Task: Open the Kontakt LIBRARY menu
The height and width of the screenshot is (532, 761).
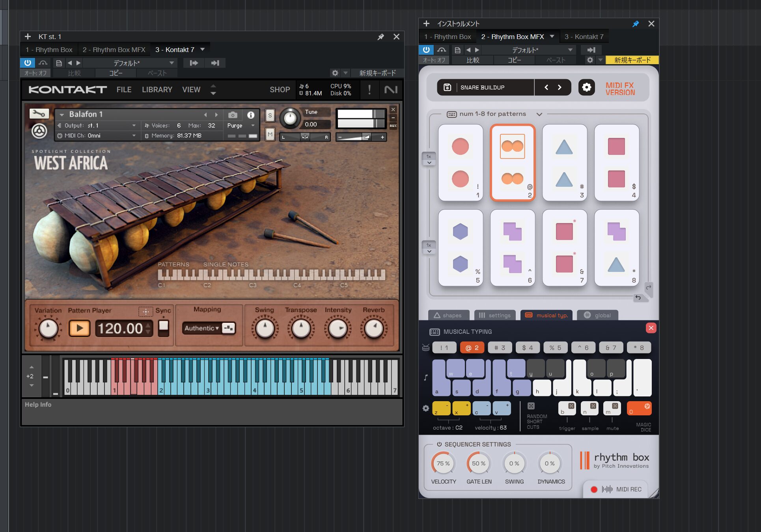Action: (x=157, y=89)
